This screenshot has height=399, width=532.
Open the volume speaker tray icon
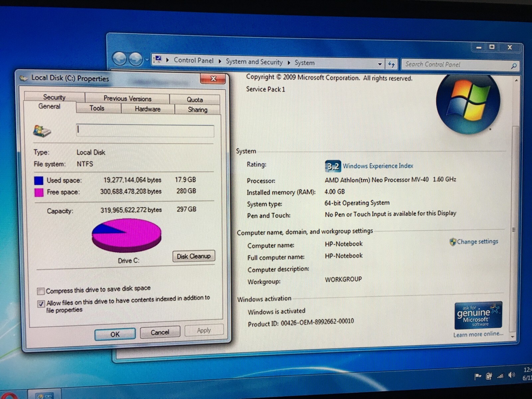pyautogui.click(x=512, y=375)
